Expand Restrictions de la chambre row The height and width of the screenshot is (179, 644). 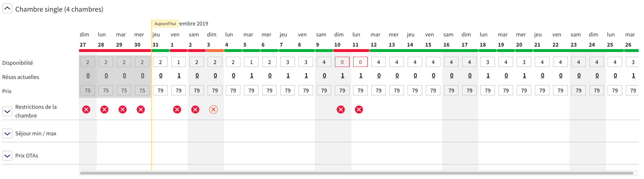7,111
